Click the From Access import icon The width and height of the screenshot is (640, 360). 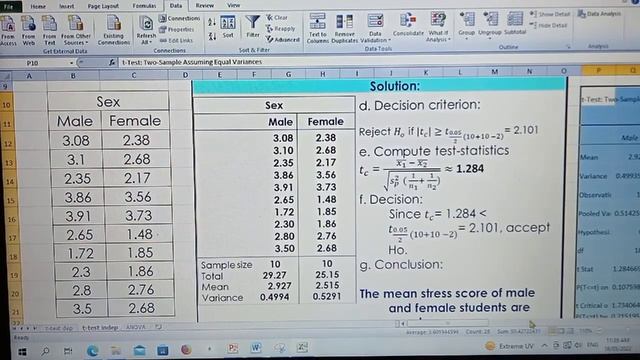pyautogui.click(x=8, y=30)
